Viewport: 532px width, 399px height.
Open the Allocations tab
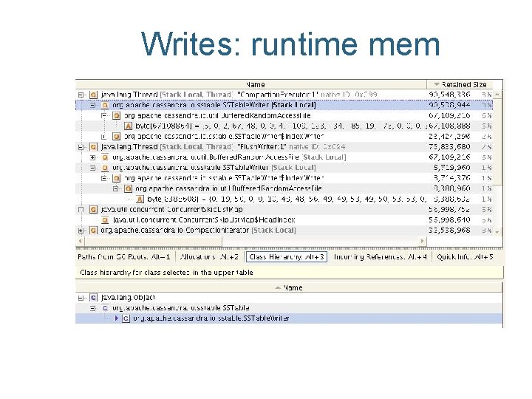(x=209, y=257)
